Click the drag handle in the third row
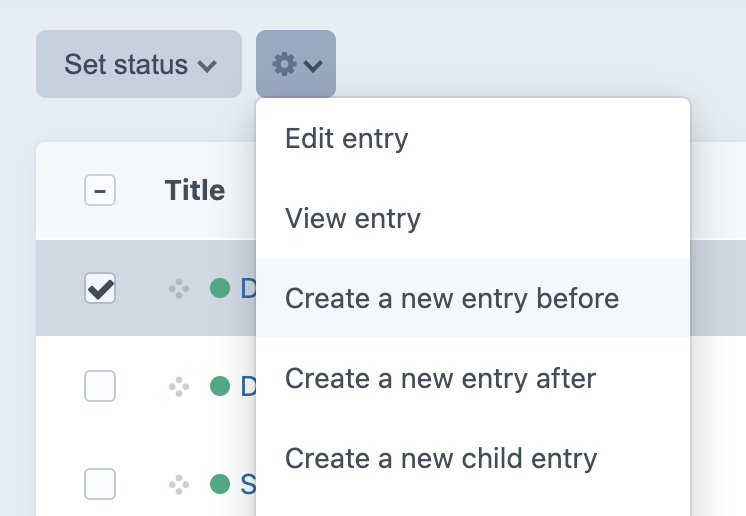The image size is (746, 516). (x=179, y=485)
